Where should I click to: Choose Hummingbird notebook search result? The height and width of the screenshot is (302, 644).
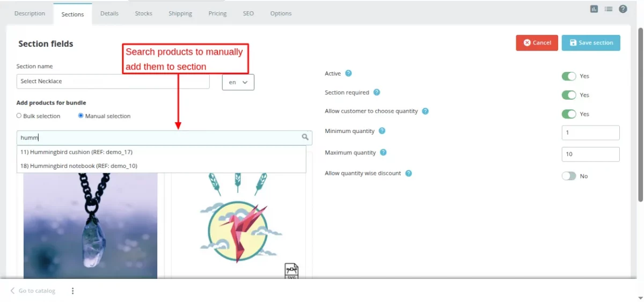click(x=162, y=166)
